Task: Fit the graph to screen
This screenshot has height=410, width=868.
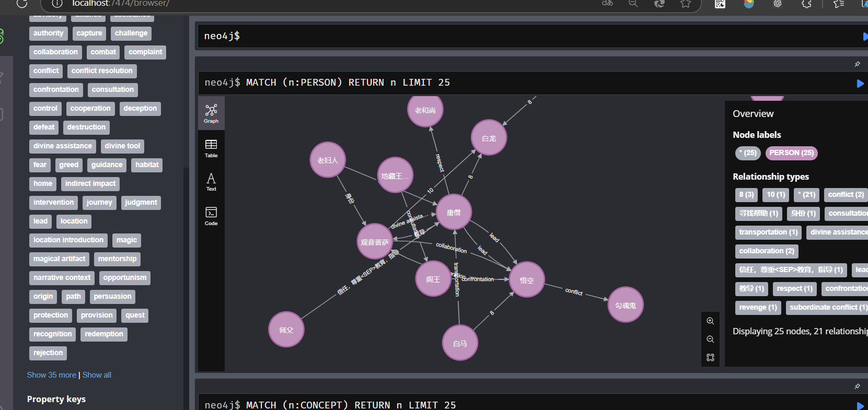Action: pyautogui.click(x=710, y=358)
